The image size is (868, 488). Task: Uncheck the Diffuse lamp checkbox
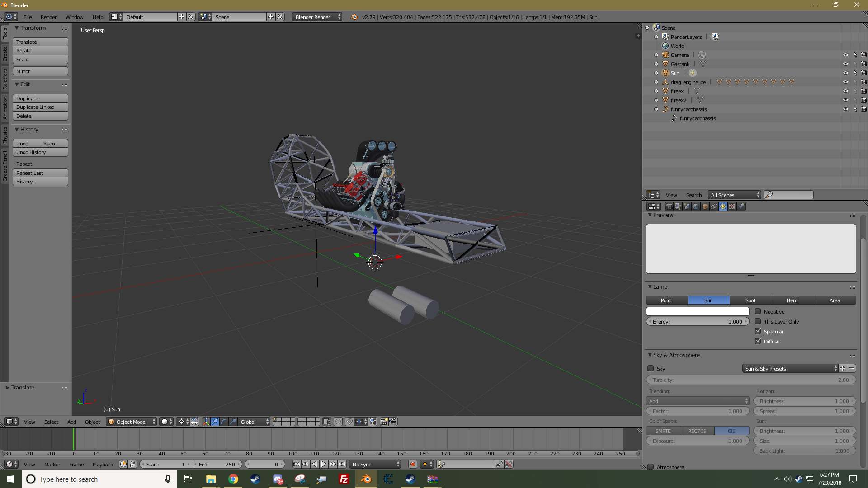(x=758, y=341)
